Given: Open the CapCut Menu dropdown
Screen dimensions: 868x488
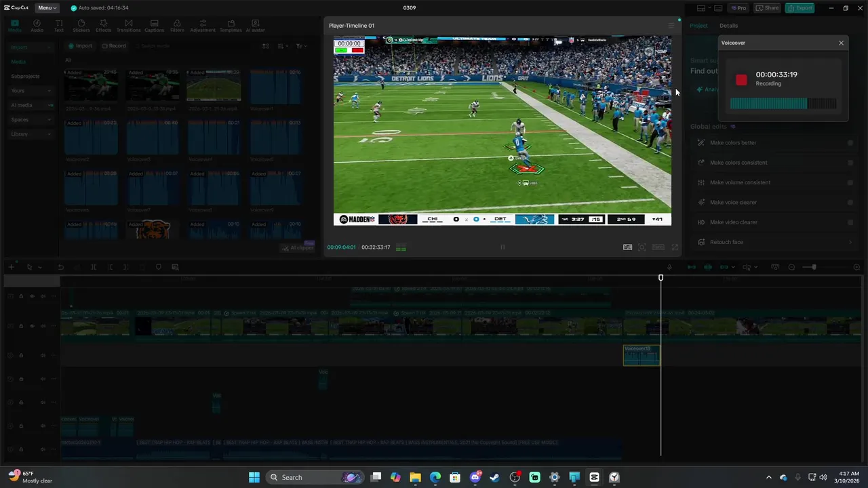Looking at the screenshot, I should [x=47, y=7].
